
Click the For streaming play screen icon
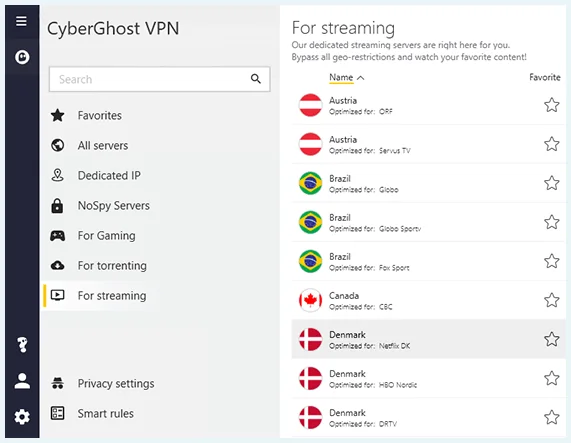click(x=58, y=295)
